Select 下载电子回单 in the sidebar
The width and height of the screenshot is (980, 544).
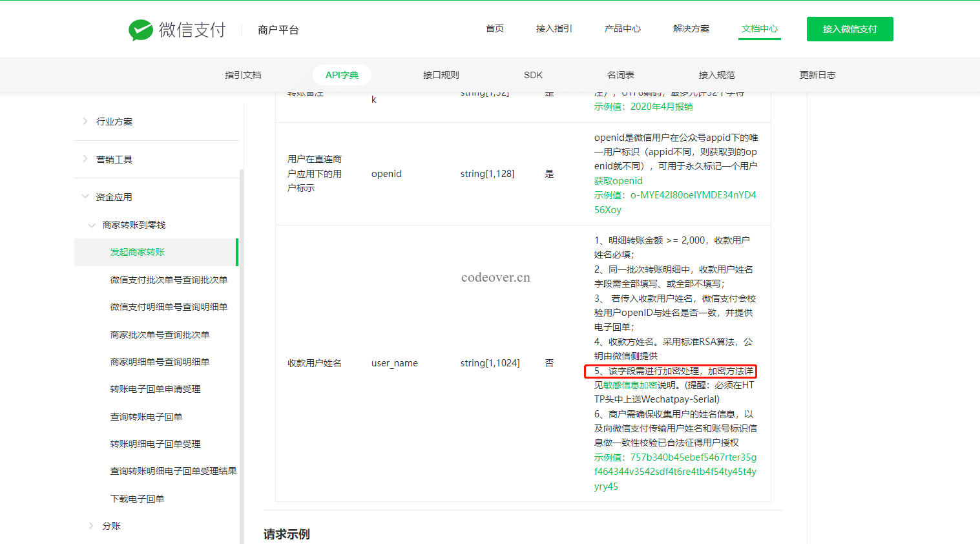[x=137, y=499]
